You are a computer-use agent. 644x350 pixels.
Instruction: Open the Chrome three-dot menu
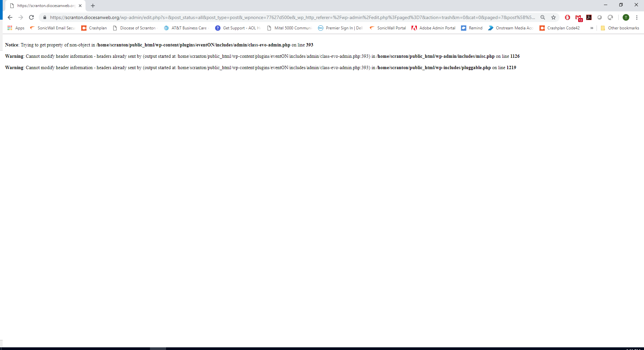pyautogui.click(x=637, y=17)
